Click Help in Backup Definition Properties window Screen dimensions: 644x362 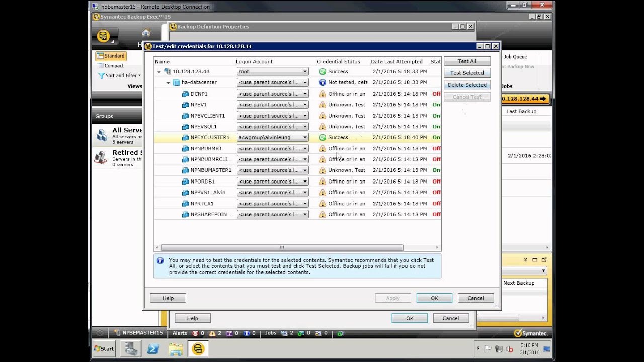point(193,318)
